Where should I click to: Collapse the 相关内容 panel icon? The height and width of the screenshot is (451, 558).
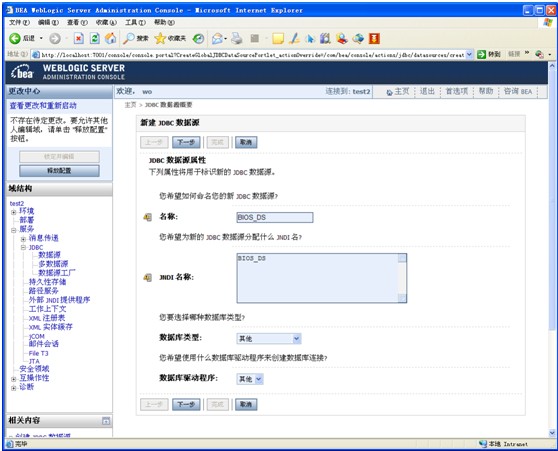(106, 421)
